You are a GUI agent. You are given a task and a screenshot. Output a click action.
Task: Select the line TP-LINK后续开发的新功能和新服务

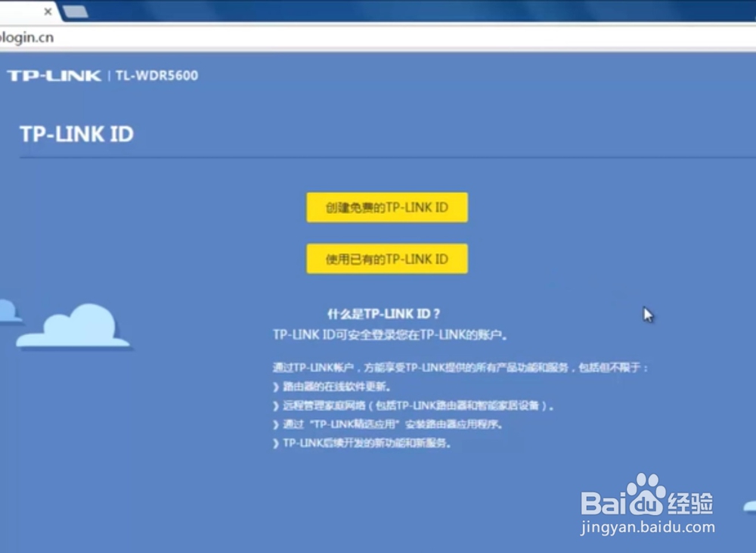click(367, 443)
